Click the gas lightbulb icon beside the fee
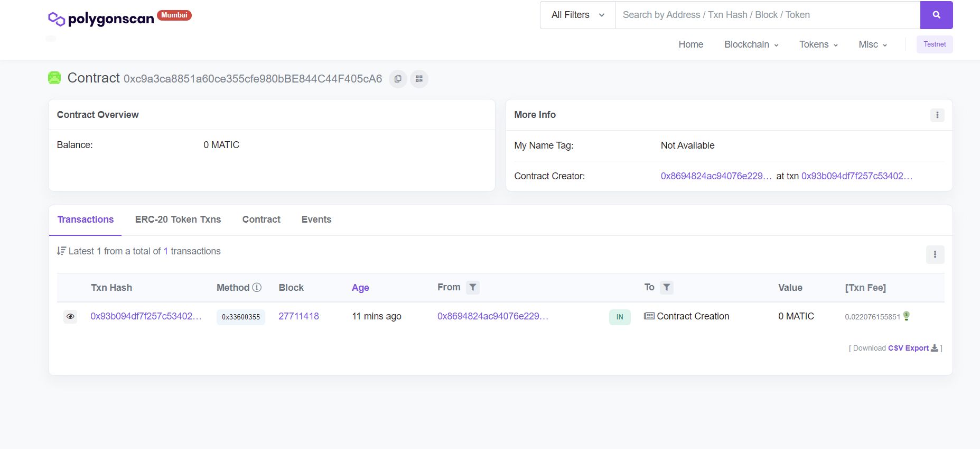980x449 pixels. 907,316
